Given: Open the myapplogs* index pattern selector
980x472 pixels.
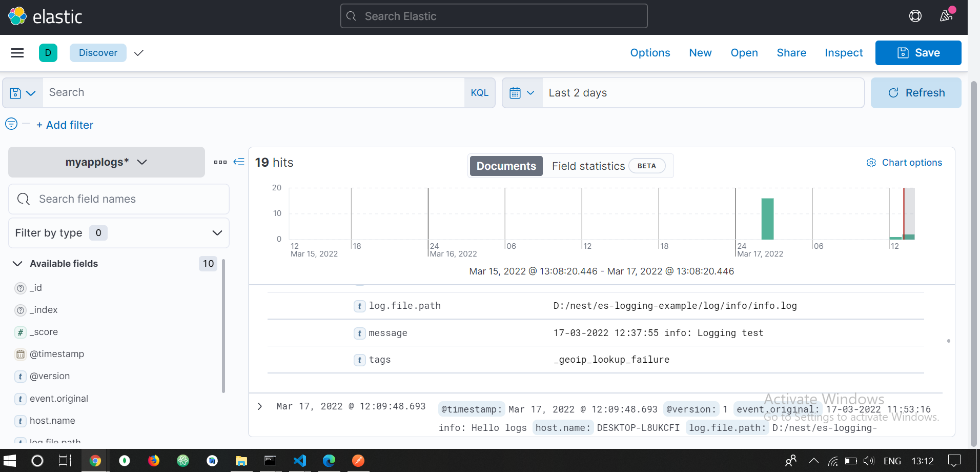Looking at the screenshot, I should [107, 162].
